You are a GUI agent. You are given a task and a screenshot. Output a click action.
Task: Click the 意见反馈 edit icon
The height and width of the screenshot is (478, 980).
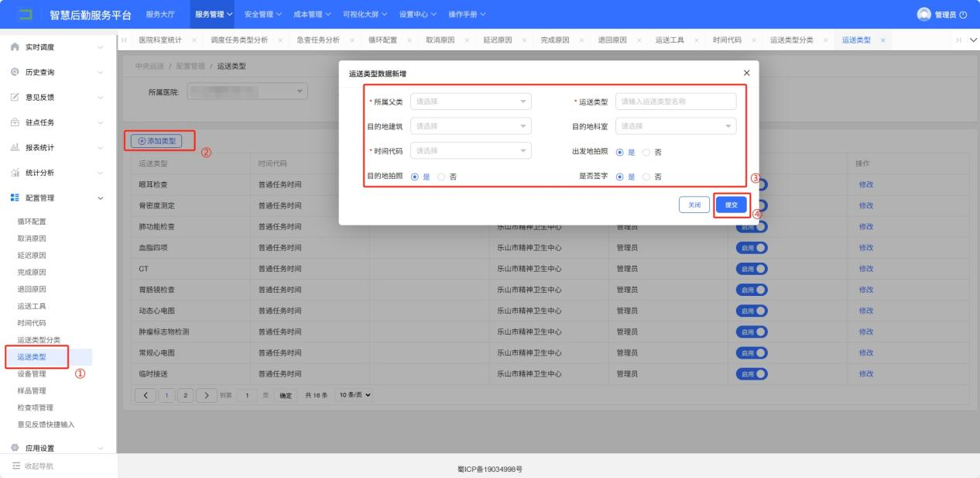[14, 97]
